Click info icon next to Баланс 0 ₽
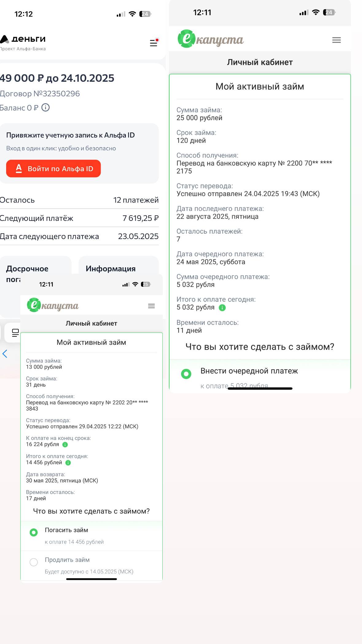Viewport: 362px width, 644px height. point(46,108)
